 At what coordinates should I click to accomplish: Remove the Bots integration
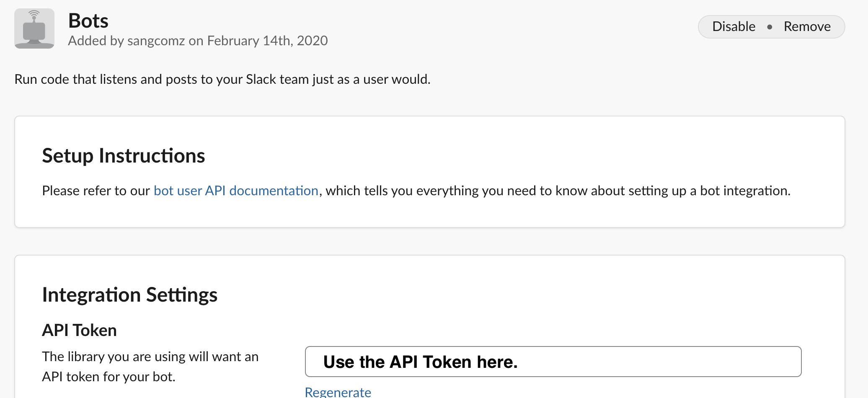[807, 26]
